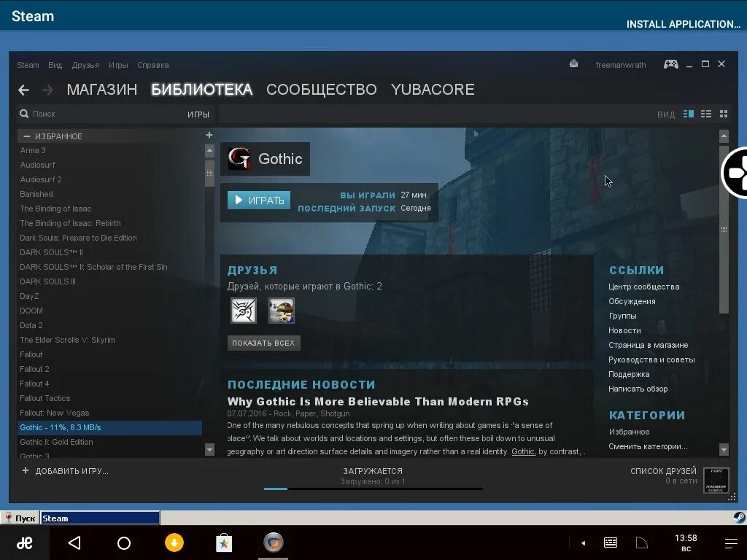The image size is (747, 560).
Task: Open the shopping bag store app
Action: coord(224,542)
